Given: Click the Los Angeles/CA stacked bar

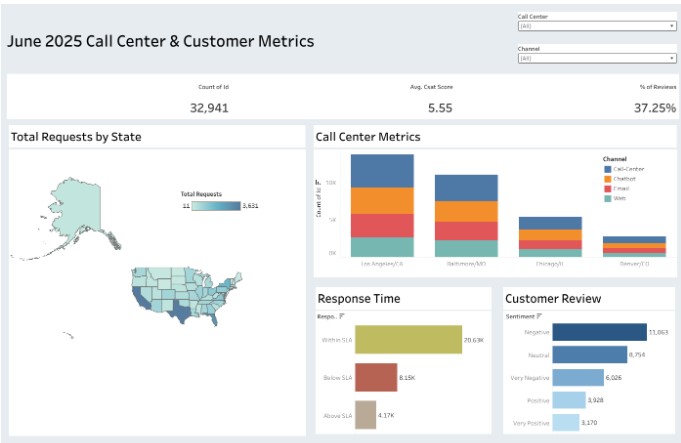Looking at the screenshot, I should pyautogui.click(x=382, y=205).
